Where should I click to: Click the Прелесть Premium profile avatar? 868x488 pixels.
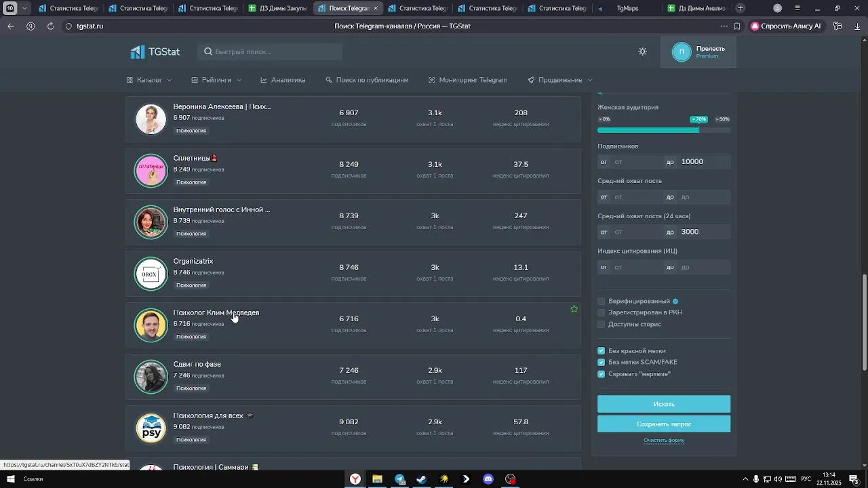682,52
